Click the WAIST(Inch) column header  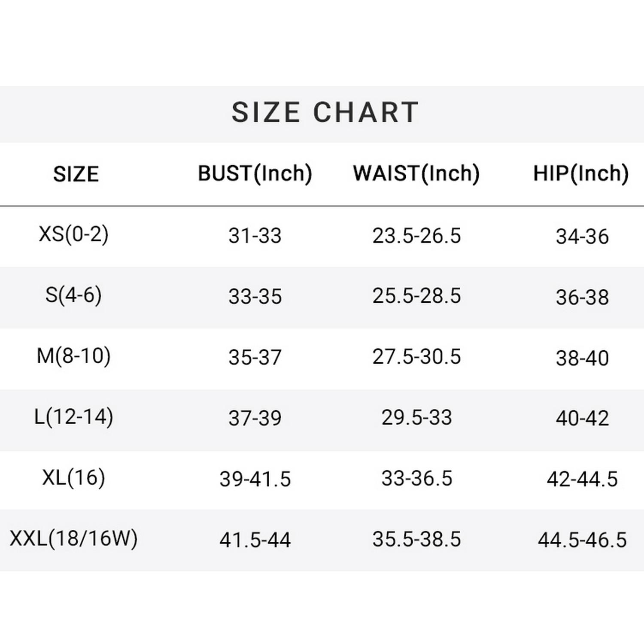point(416,174)
